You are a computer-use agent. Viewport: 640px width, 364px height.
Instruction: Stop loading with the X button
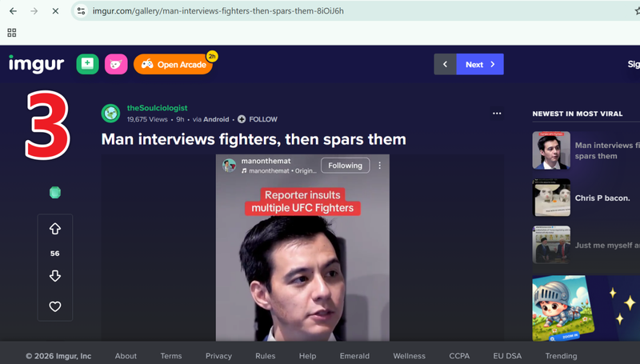pos(55,11)
